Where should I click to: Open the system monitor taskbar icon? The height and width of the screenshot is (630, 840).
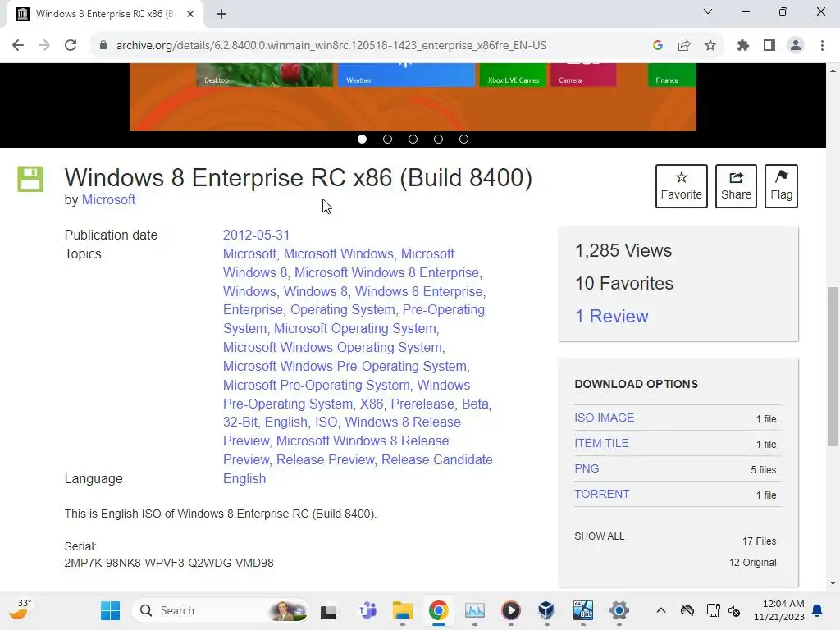coord(475,610)
